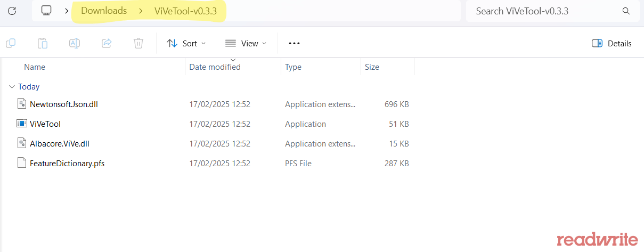644x252 pixels.
Task: Click the chevron between Downloads and ViVeTool-v0.3.3
Action: coord(141,11)
